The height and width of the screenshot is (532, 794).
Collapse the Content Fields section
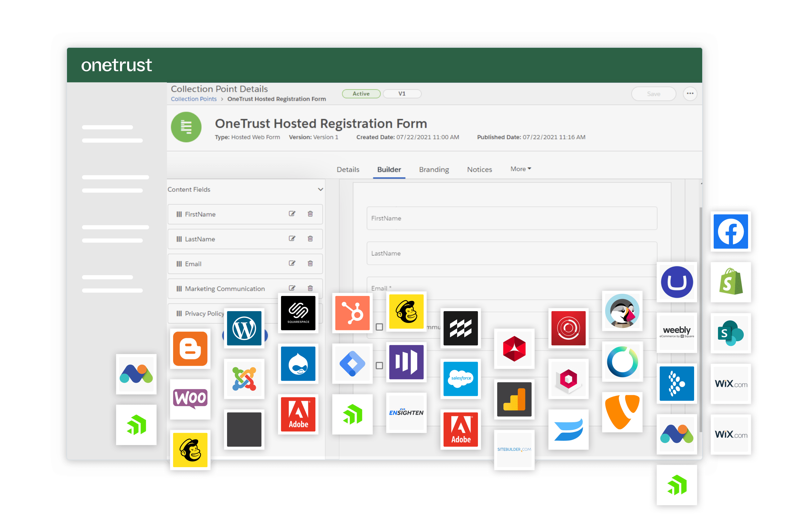coord(320,189)
